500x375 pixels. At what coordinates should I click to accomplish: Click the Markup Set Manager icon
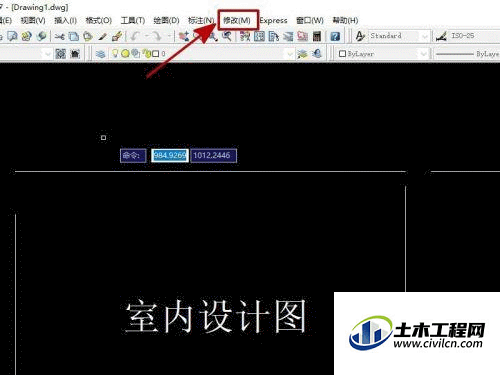pyautogui.click(x=302, y=36)
